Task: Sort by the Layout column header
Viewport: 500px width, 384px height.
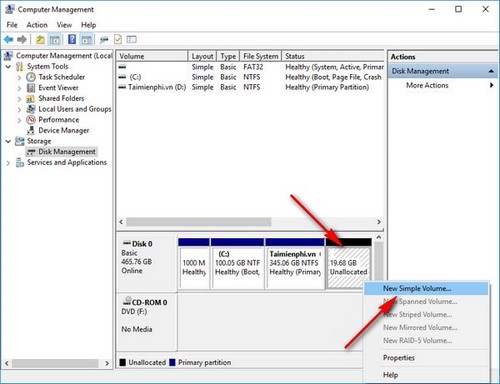Action: click(202, 56)
